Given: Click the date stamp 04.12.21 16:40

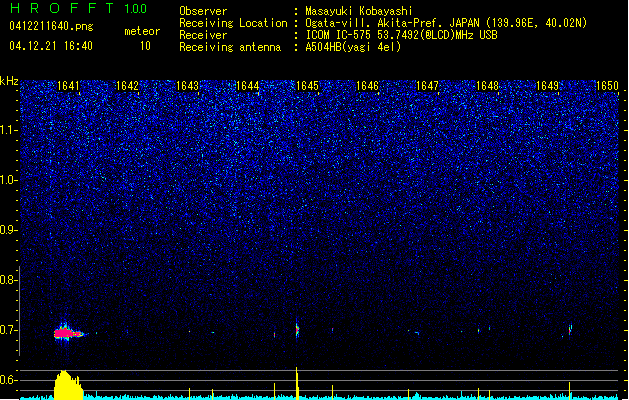Looking at the screenshot, I should pos(51,46).
